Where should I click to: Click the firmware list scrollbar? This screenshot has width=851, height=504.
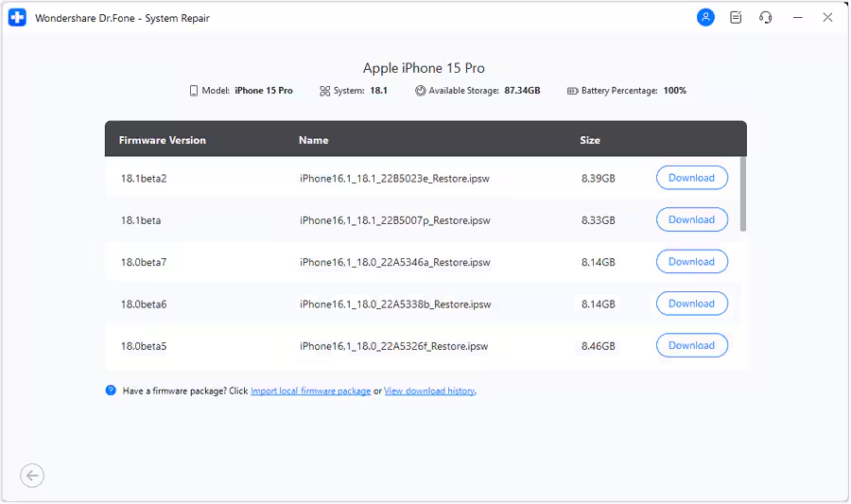coord(742,194)
